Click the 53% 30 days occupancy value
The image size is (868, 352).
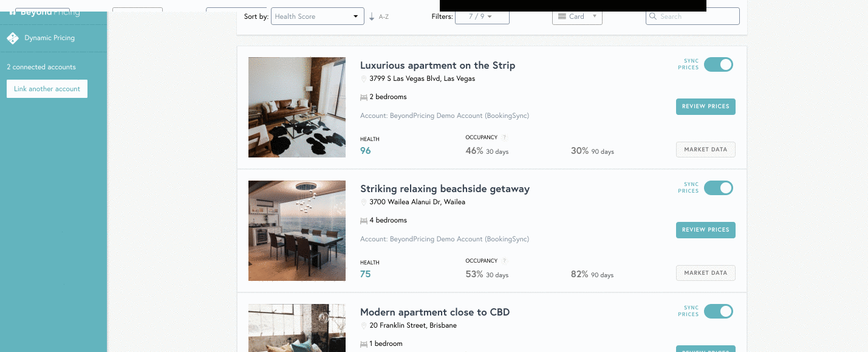point(487,274)
